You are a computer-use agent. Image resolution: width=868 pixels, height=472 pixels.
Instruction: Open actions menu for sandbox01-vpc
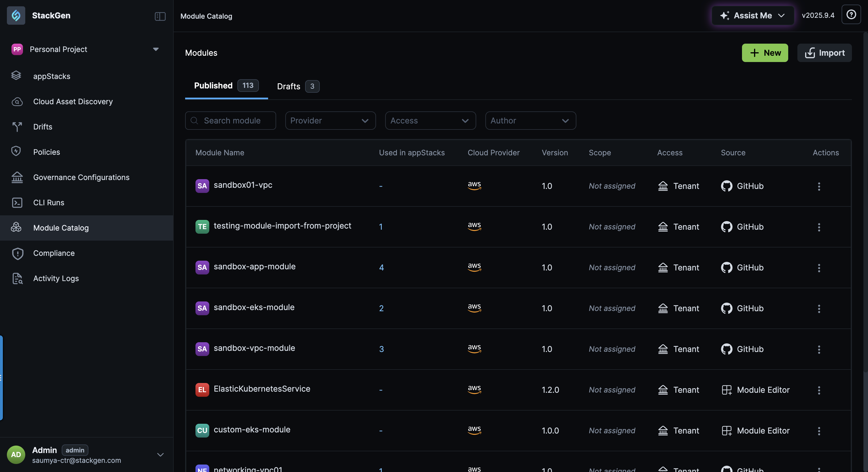(819, 186)
